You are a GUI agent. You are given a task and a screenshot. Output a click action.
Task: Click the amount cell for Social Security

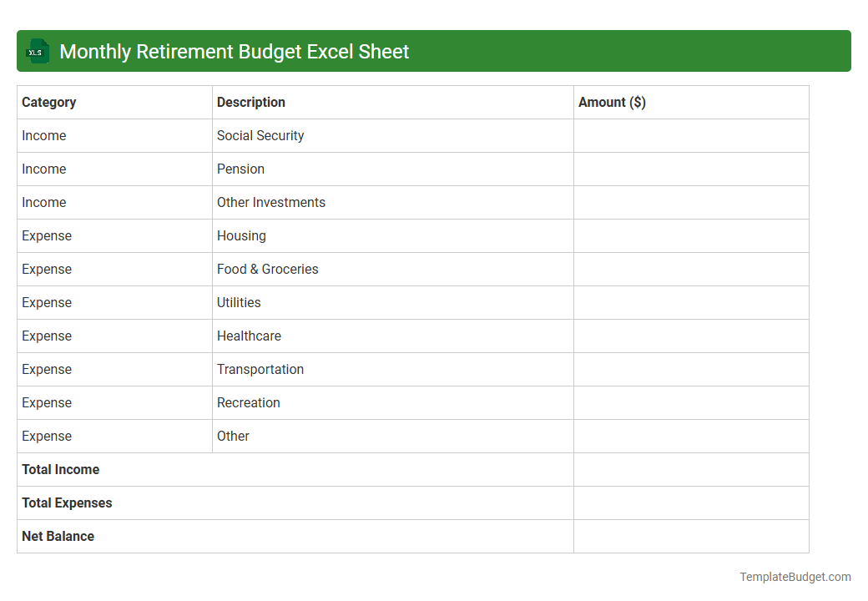click(x=691, y=135)
